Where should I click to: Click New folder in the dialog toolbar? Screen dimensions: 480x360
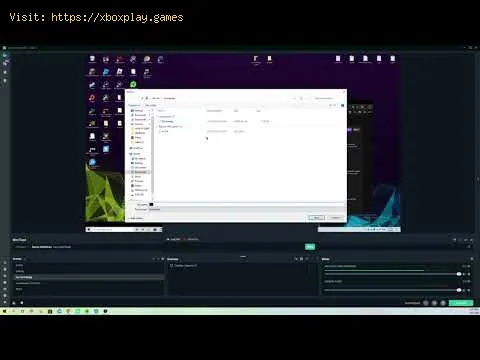pyautogui.click(x=151, y=105)
